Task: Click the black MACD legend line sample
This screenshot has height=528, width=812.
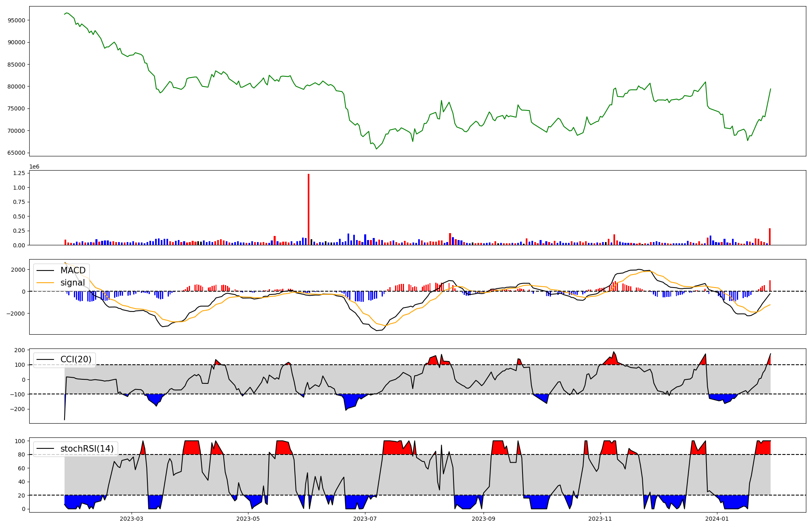Action: [45, 270]
